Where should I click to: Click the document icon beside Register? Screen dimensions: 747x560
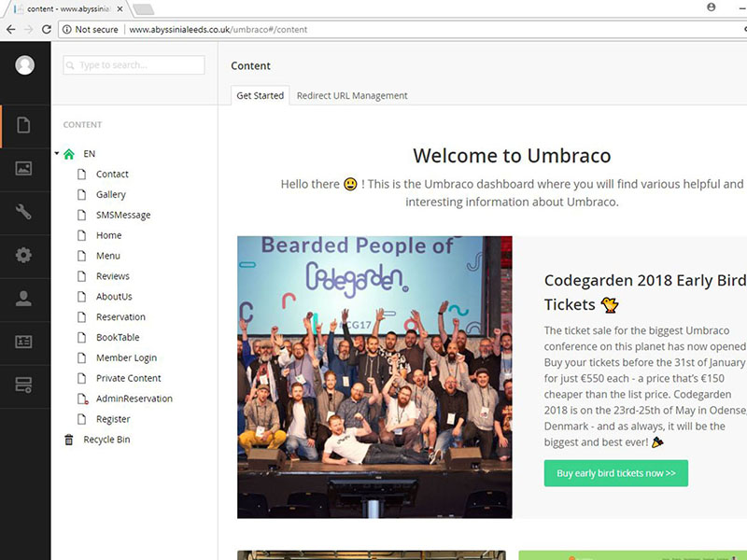click(82, 419)
